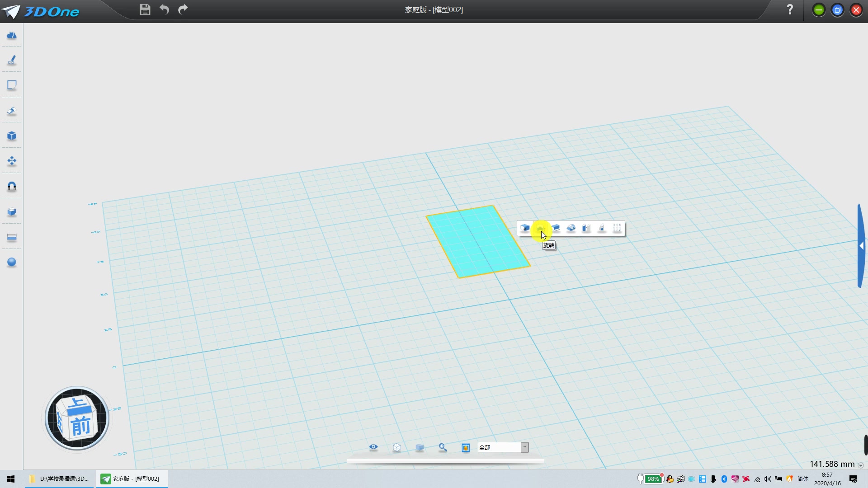This screenshot has height=488, width=868.
Task: Click the Revolve (旋转) tool icon
Action: pyautogui.click(x=540, y=228)
